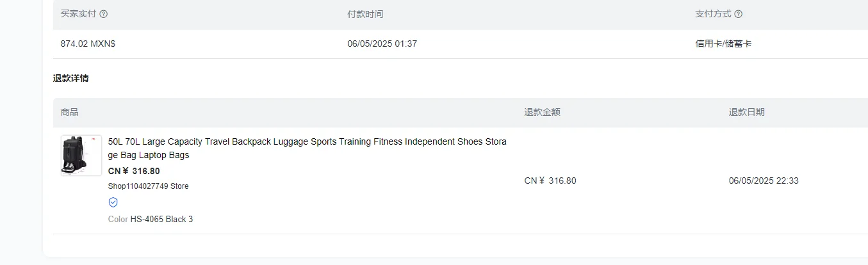This screenshot has height=265, width=868.
Task: Click the 信用卡/储蓄卡 payment method value
Action: (x=723, y=44)
